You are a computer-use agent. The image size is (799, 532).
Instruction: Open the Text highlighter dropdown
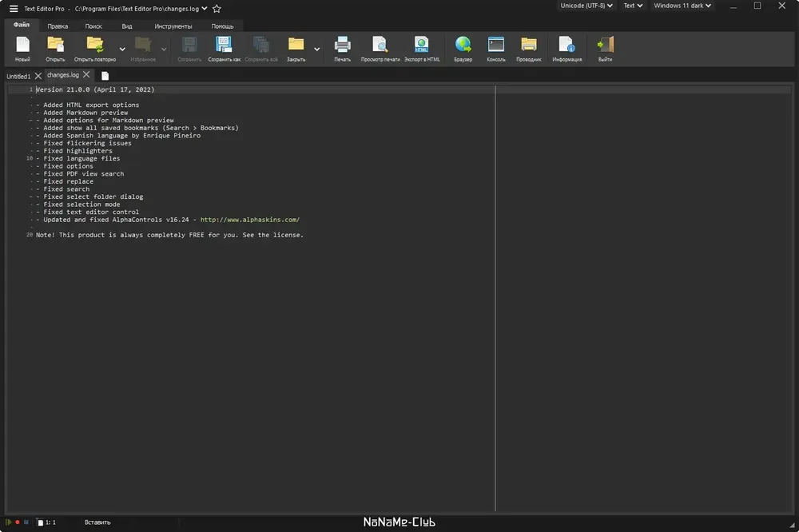(633, 6)
